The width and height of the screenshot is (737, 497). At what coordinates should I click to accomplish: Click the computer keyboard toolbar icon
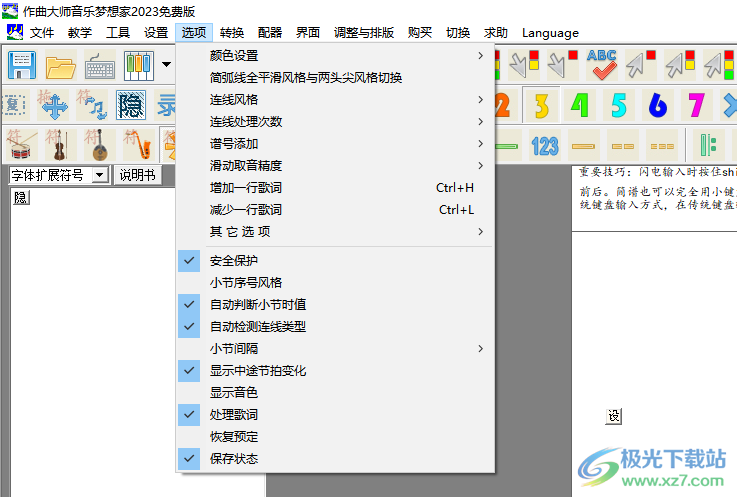tap(100, 65)
